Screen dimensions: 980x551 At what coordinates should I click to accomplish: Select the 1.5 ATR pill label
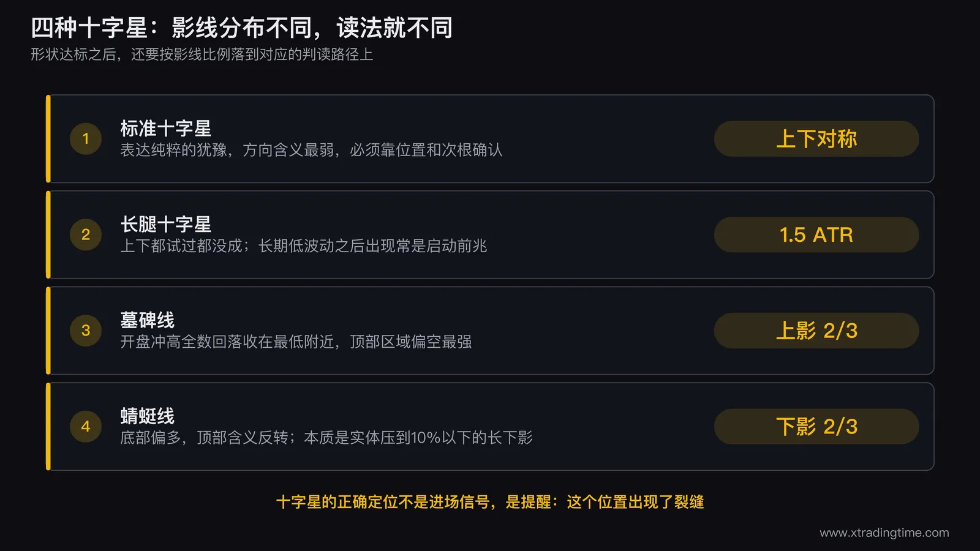(x=816, y=234)
